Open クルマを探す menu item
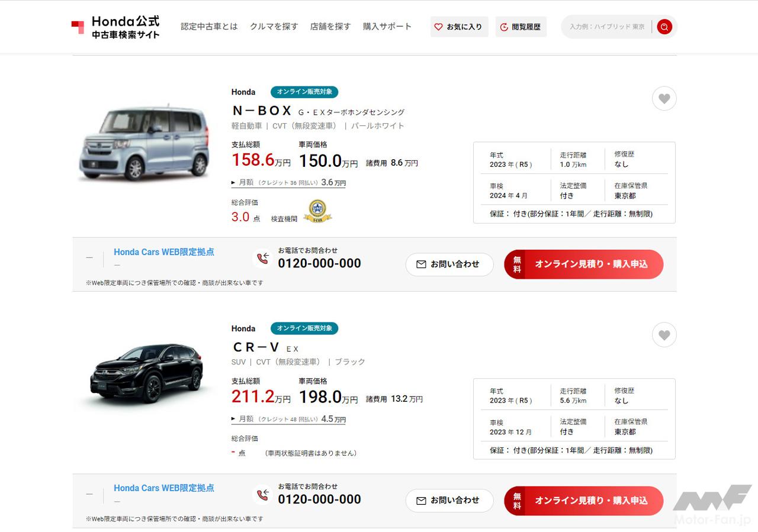The height and width of the screenshot is (532, 758). (x=274, y=27)
